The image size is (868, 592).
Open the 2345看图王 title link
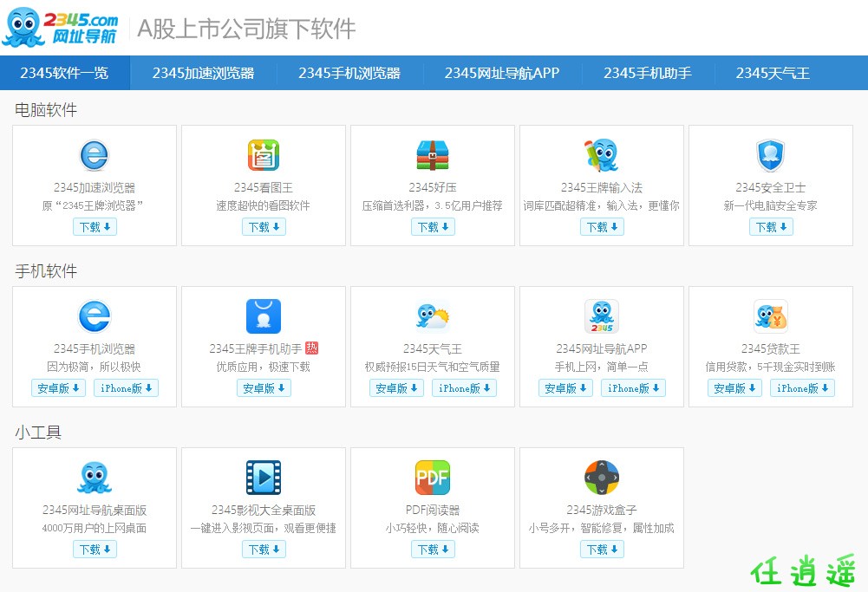pos(264,187)
